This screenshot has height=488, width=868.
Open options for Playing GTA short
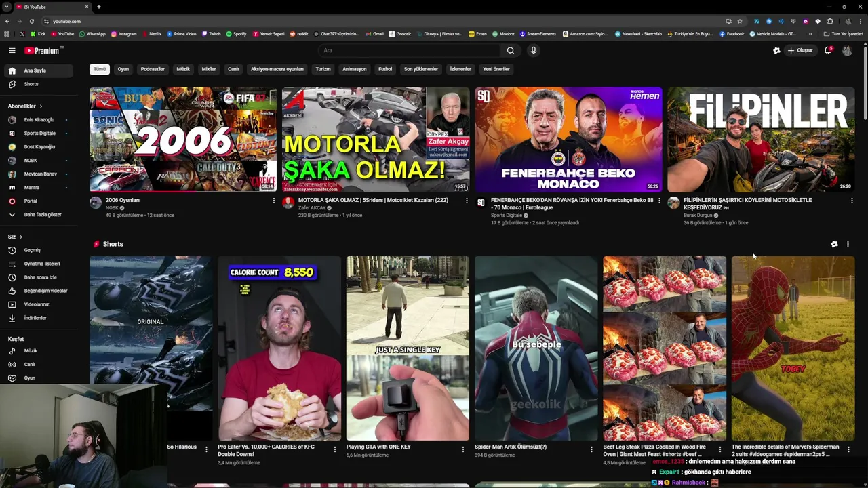463,449
